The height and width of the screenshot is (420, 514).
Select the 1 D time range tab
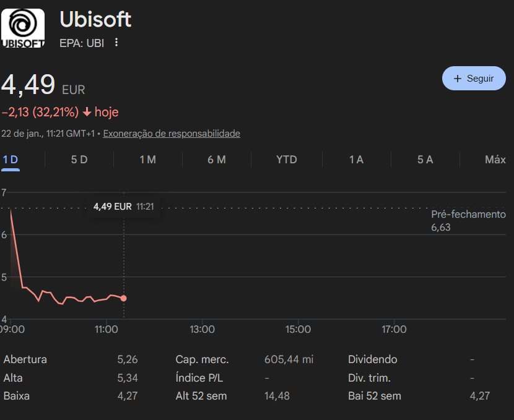tap(10, 160)
